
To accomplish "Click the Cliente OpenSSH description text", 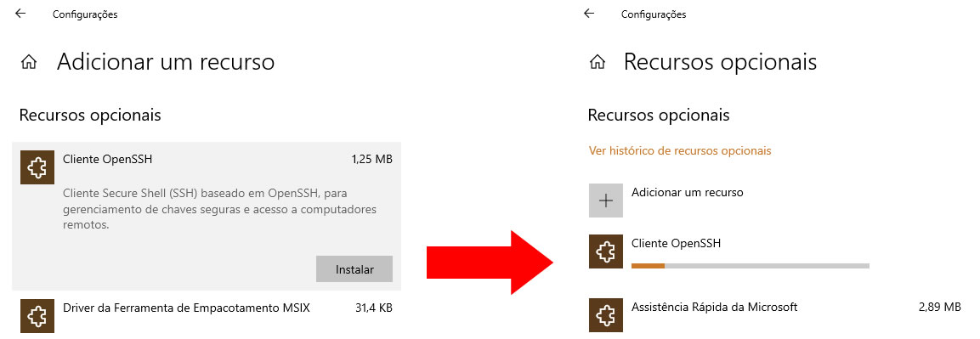I will tap(220, 209).
